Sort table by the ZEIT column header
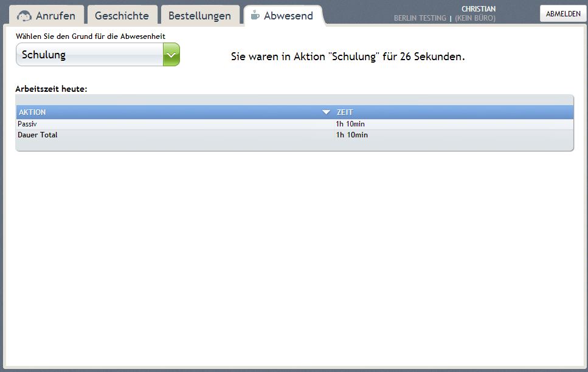588x372 pixels. (x=453, y=112)
